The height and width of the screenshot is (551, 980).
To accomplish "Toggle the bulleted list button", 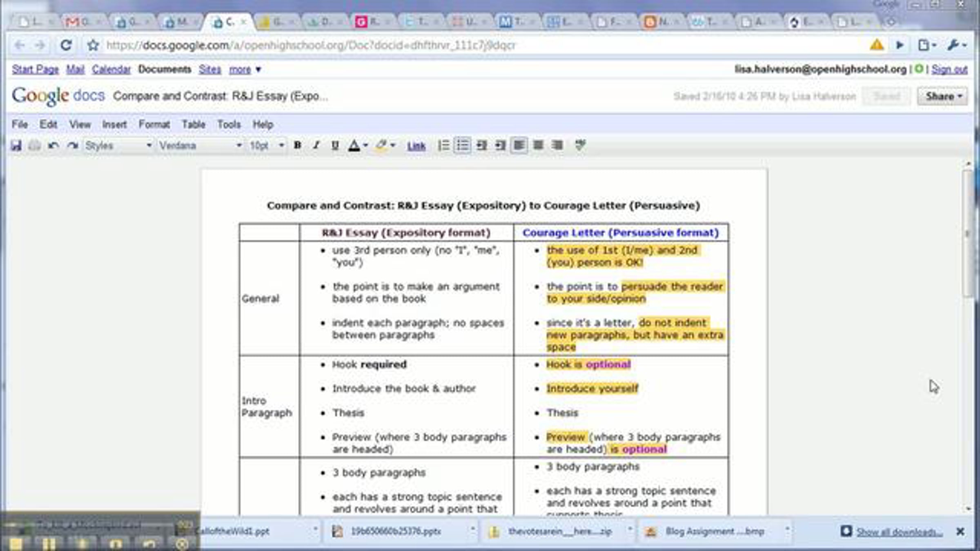I will coord(462,145).
